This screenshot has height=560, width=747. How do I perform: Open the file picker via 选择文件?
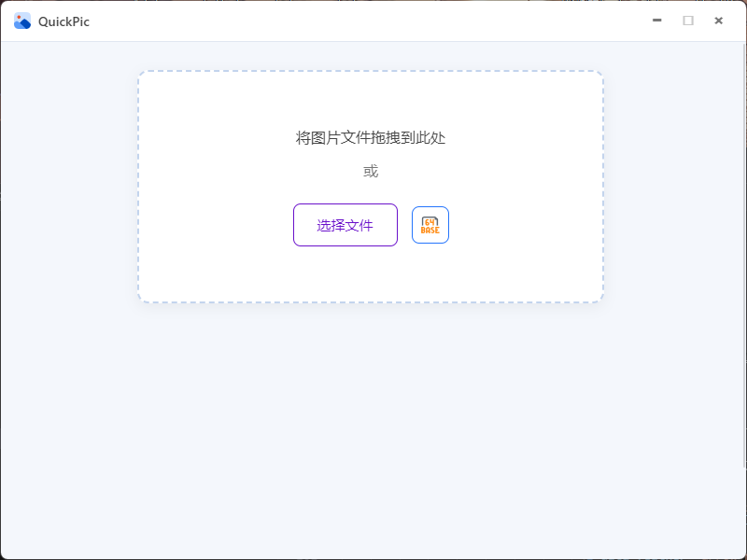(x=345, y=224)
